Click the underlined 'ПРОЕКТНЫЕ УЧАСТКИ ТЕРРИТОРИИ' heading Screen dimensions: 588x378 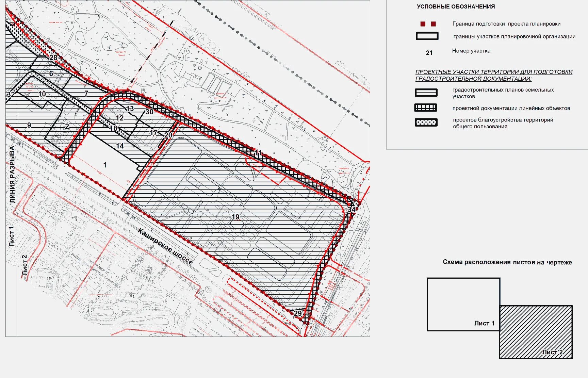coord(494,75)
